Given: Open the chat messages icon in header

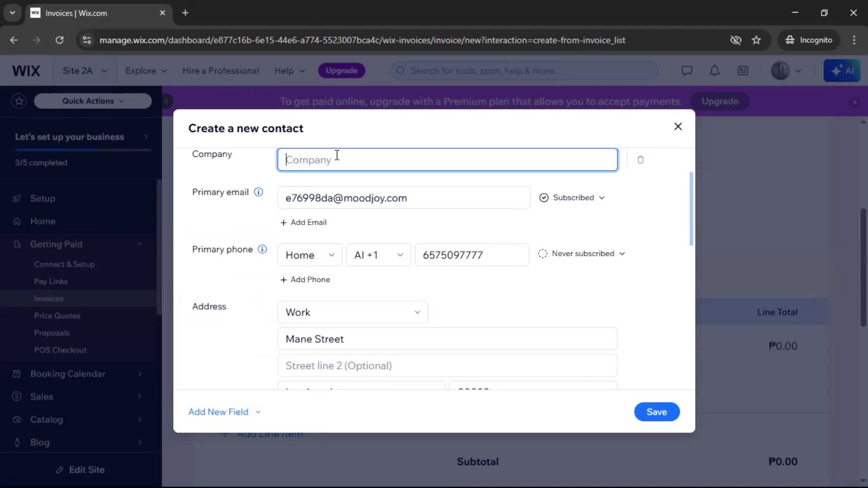Looking at the screenshot, I should [687, 70].
